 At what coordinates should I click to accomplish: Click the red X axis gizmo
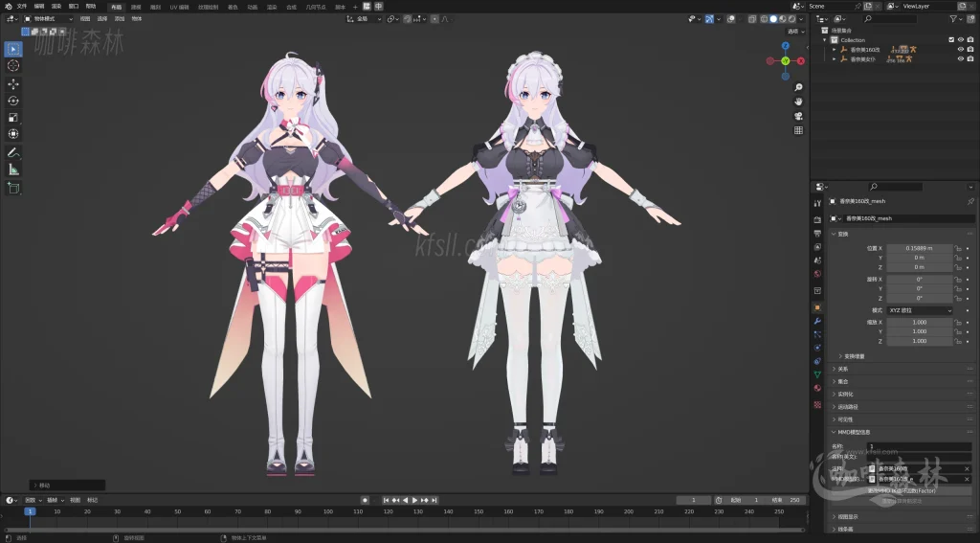pyautogui.click(x=801, y=61)
